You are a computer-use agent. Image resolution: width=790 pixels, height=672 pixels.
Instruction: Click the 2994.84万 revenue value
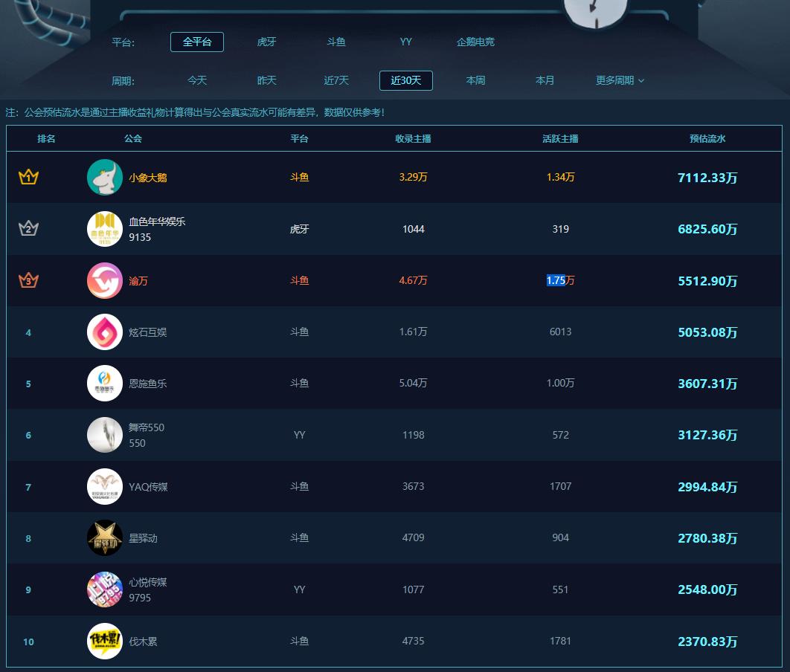point(707,487)
